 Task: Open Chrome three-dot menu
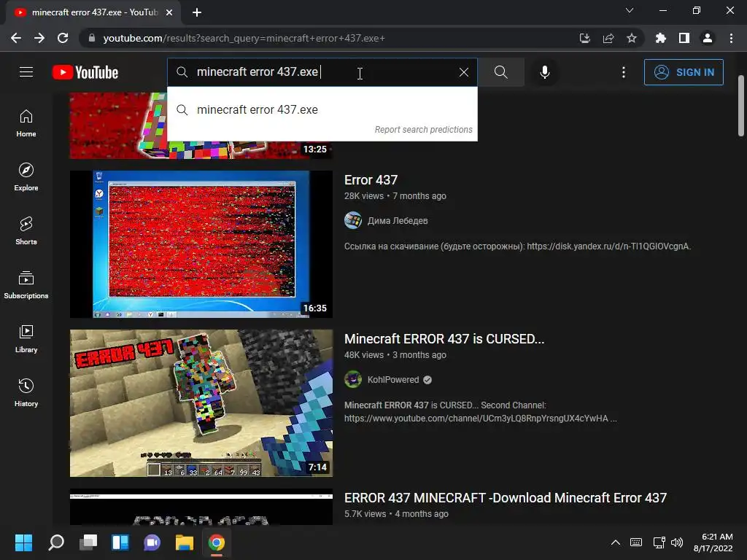(731, 38)
